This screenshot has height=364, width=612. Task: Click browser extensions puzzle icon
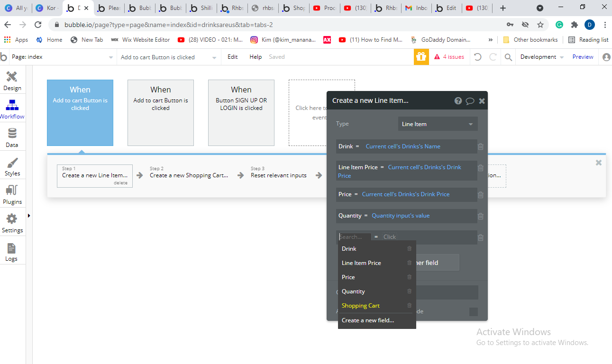pos(575,25)
